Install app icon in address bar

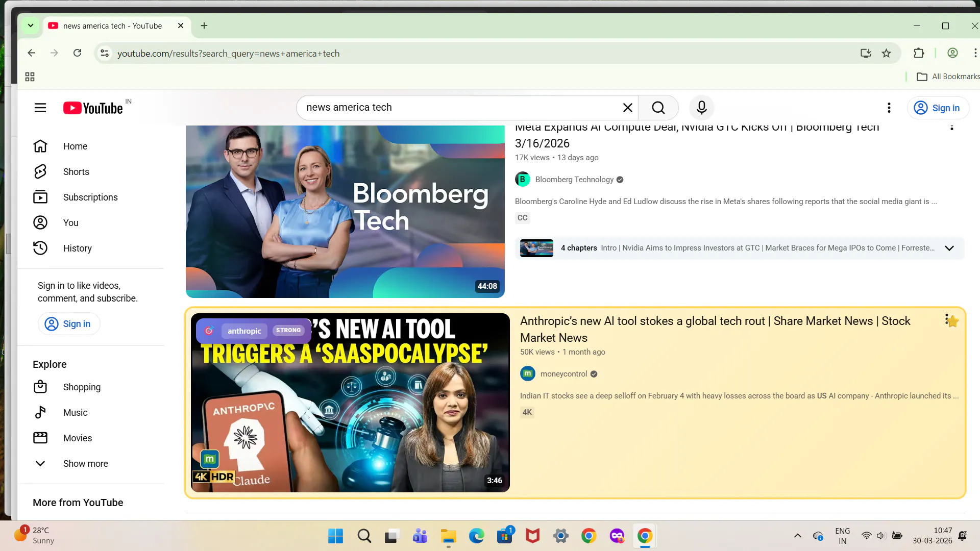(866, 53)
